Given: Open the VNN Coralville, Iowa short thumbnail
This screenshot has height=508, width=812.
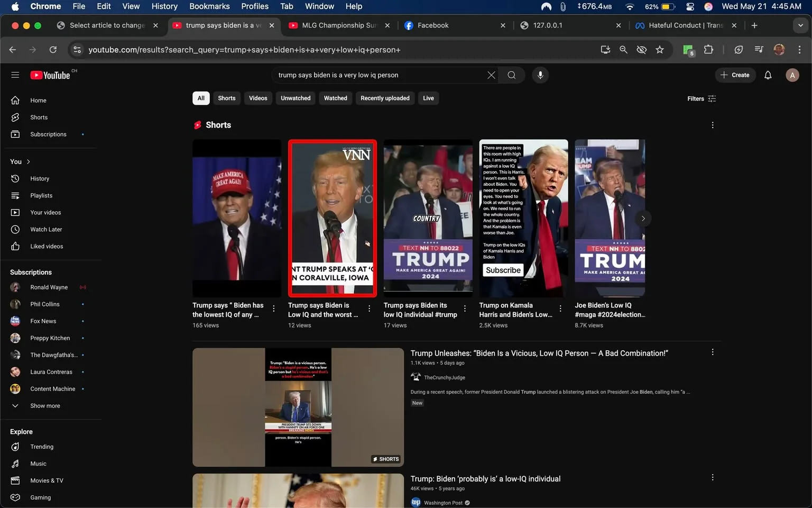Looking at the screenshot, I should point(332,218).
